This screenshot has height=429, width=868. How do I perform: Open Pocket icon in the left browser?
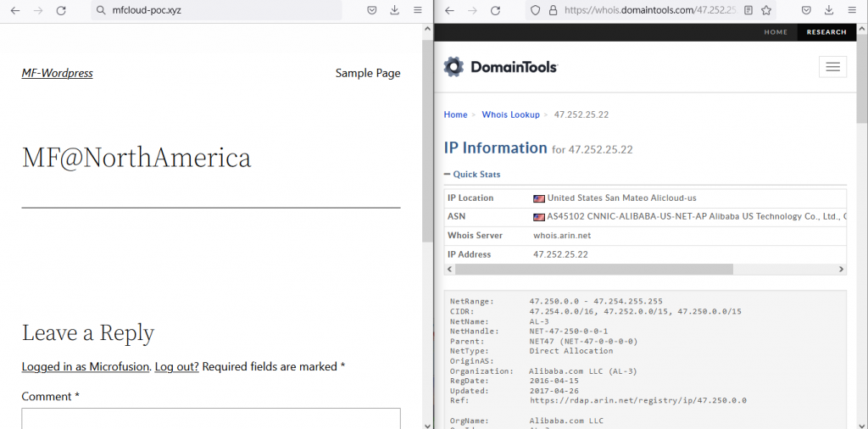coord(373,10)
